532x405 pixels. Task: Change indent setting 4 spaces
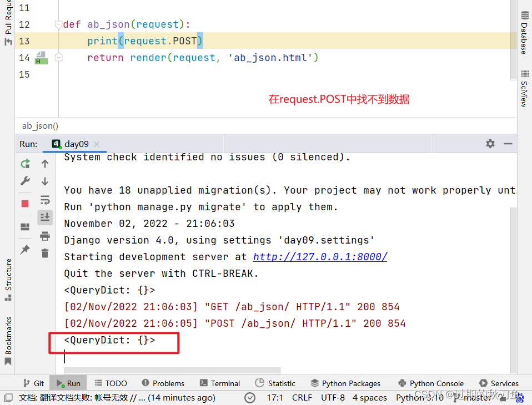(x=369, y=398)
